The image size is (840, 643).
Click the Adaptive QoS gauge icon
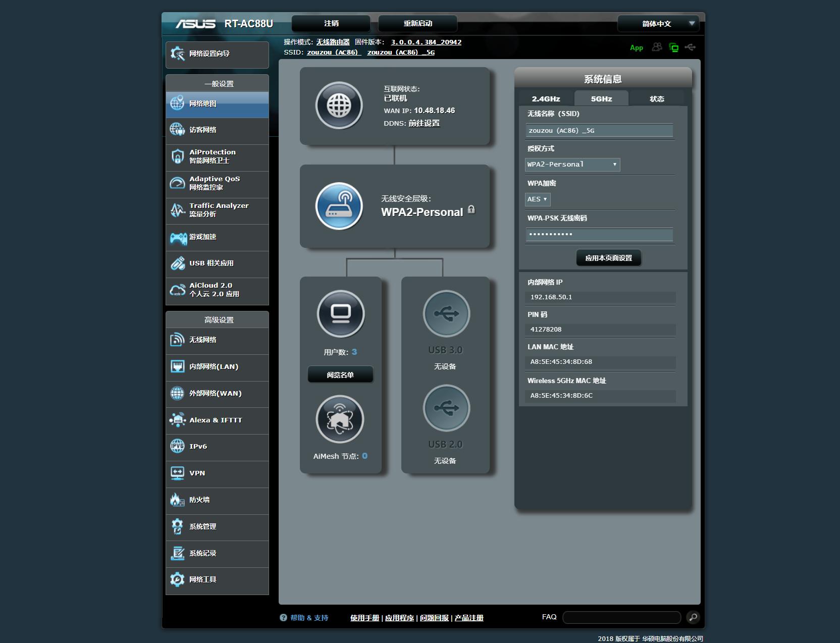[x=177, y=183]
